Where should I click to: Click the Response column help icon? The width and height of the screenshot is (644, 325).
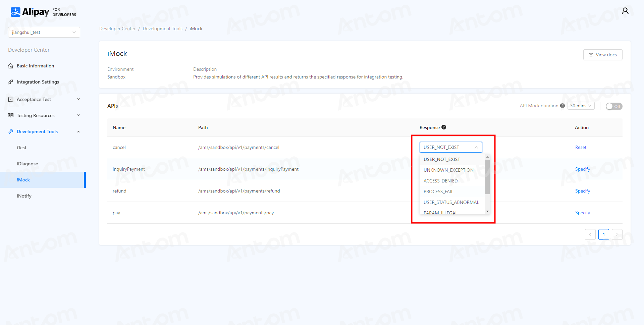(444, 127)
